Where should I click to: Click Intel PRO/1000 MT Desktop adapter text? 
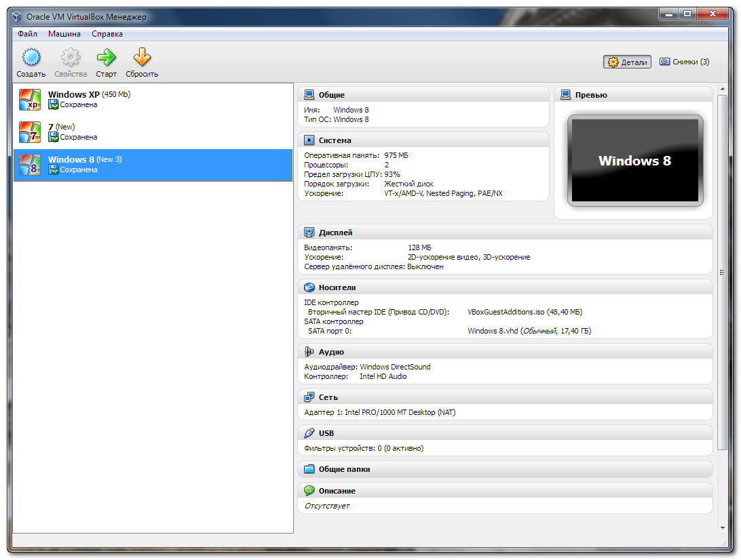click(400, 412)
